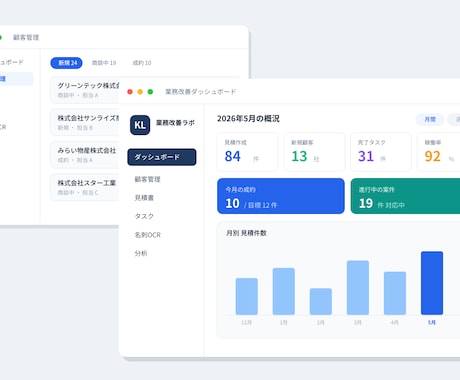Click the 5月 axis label
The height and width of the screenshot is (380, 460).
432,322
